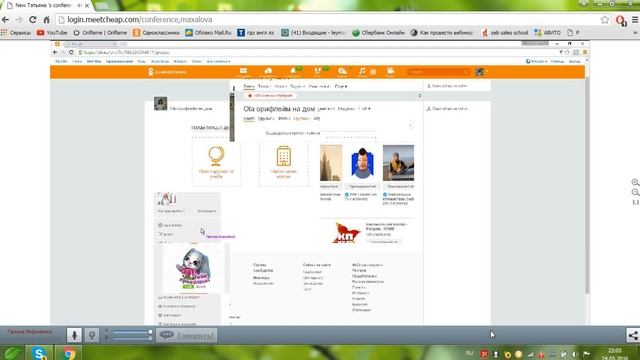This screenshot has width=640, height=360.
Task: Open small profile avatar in left column
Action: (160, 104)
